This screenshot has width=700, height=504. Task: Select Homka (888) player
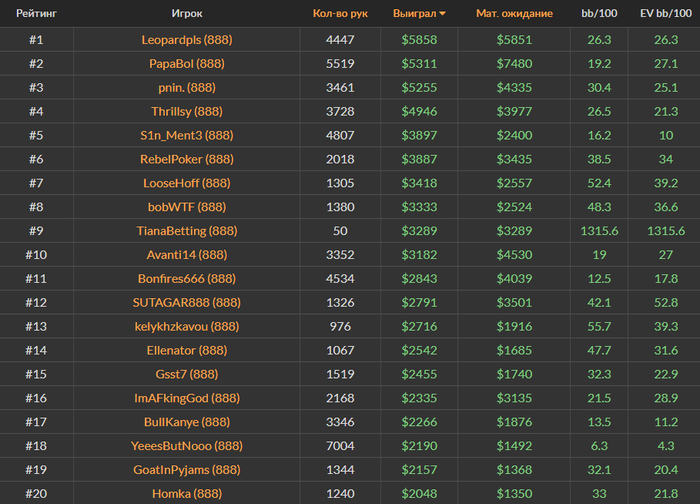pyautogui.click(x=187, y=493)
